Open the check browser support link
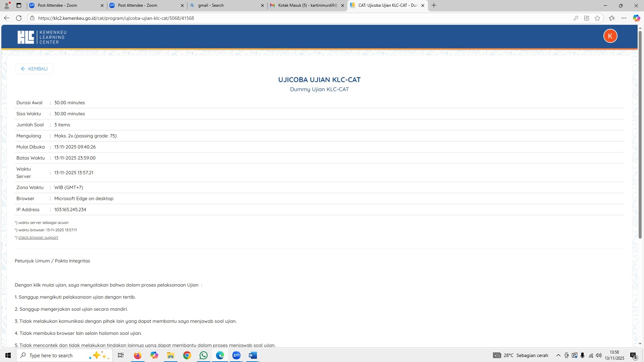Screen dimensions: 644x362 tap(38, 237)
